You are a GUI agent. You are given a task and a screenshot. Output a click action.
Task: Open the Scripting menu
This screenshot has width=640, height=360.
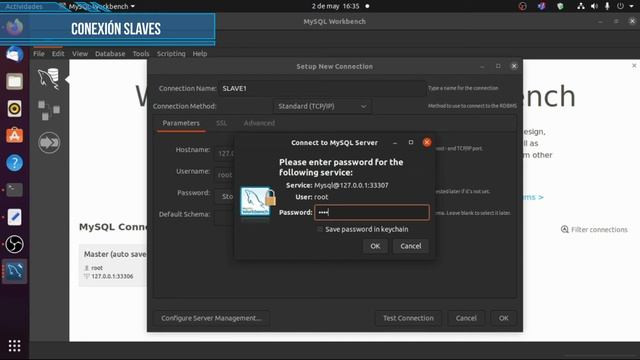(171, 53)
